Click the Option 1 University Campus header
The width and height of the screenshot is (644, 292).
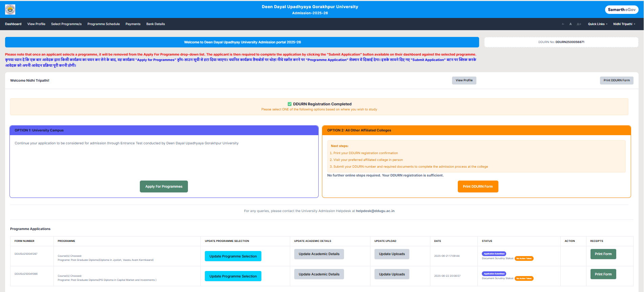point(164,130)
